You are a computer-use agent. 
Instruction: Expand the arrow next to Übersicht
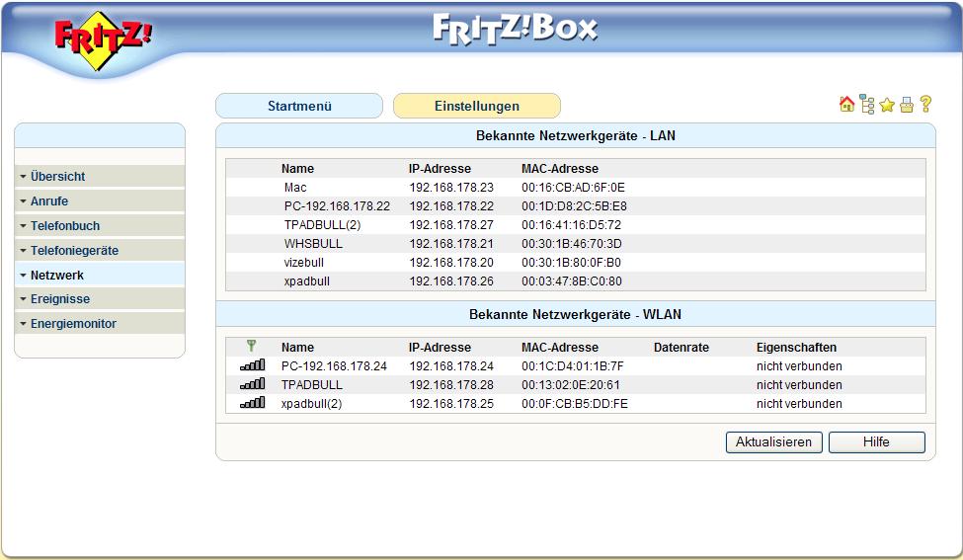point(23,177)
